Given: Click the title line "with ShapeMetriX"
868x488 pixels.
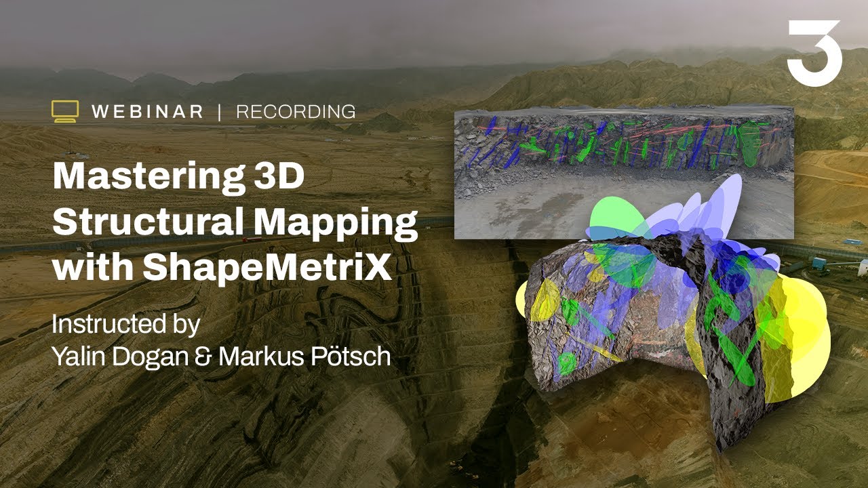Looking at the screenshot, I should click(223, 267).
